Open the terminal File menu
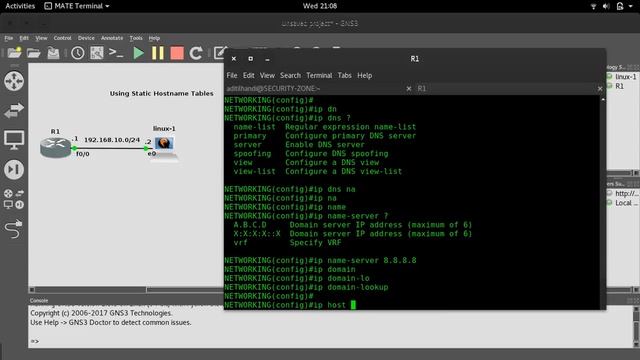 coord(232,76)
